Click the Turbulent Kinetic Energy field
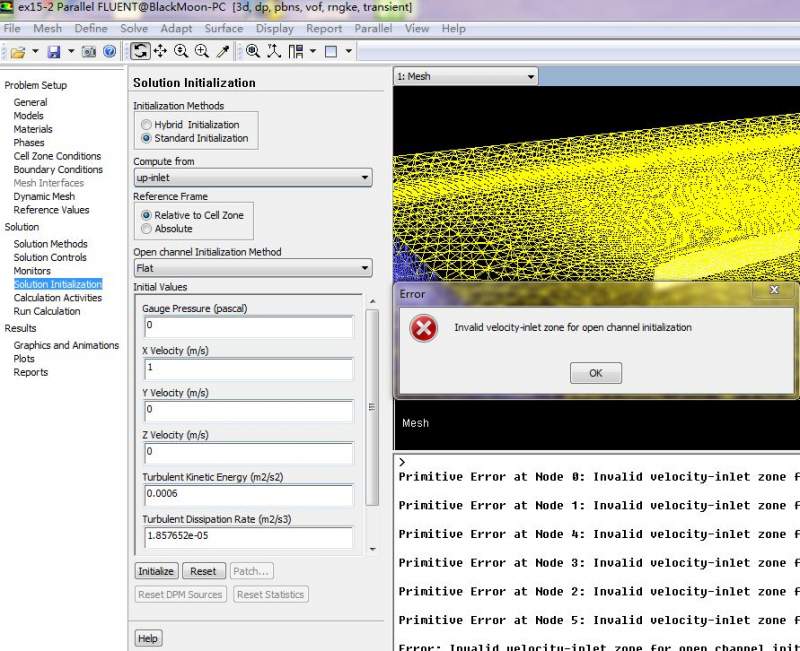The width and height of the screenshot is (800, 651). (248, 495)
